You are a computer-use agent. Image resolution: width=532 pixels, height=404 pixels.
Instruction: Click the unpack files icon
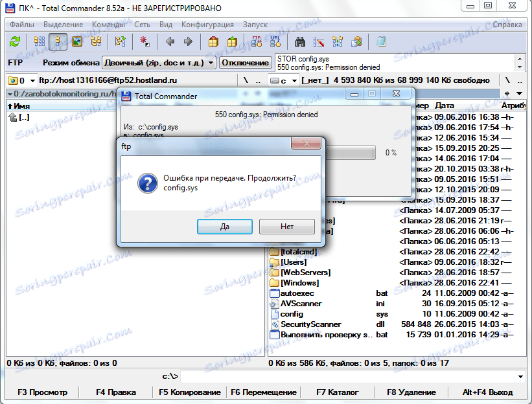pos(232,41)
